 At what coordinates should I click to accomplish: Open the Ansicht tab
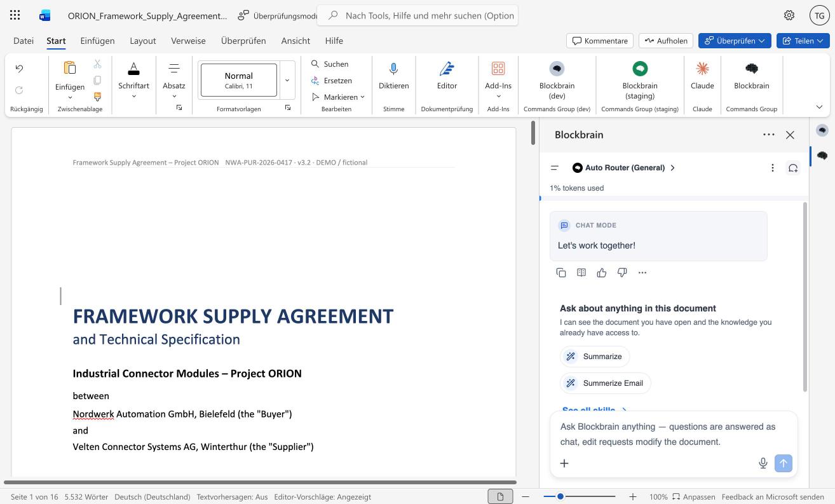point(295,41)
